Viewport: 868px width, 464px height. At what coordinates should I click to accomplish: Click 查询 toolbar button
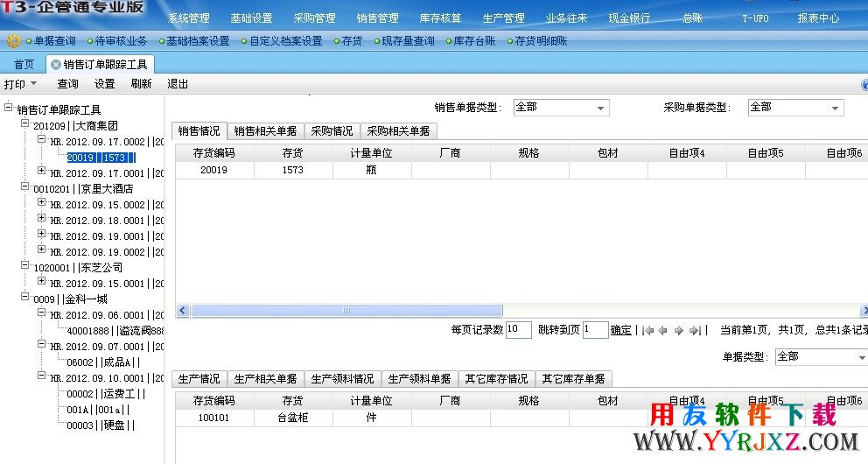pos(67,84)
